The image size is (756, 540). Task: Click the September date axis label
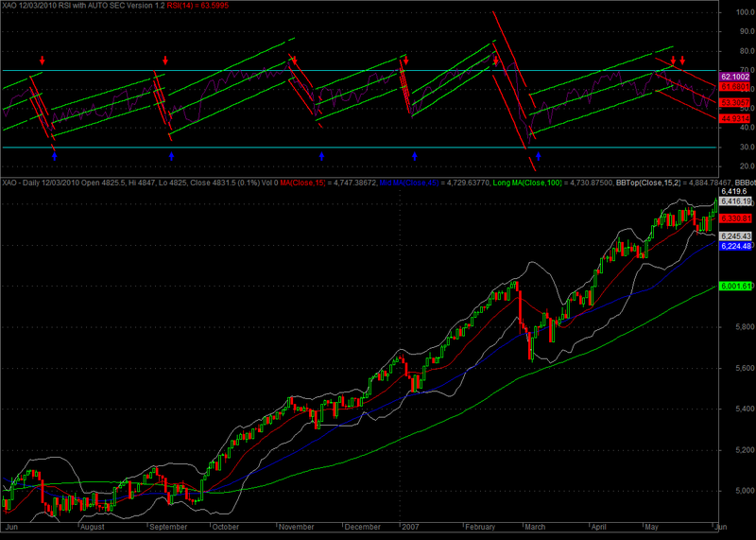168,527
